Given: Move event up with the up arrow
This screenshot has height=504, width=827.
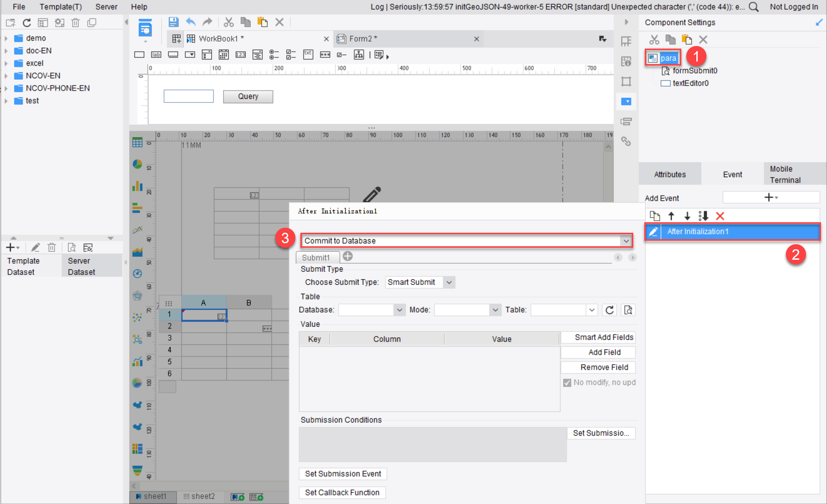Looking at the screenshot, I should pyautogui.click(x=671, y=216).
